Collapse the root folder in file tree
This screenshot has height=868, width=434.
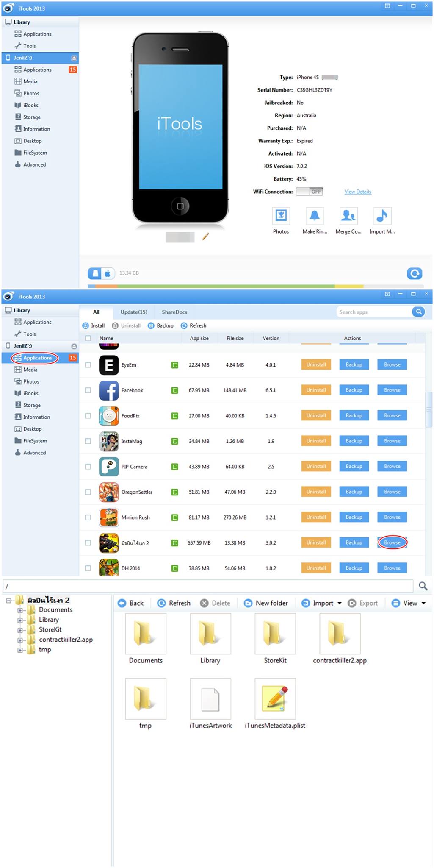point(8,601)
